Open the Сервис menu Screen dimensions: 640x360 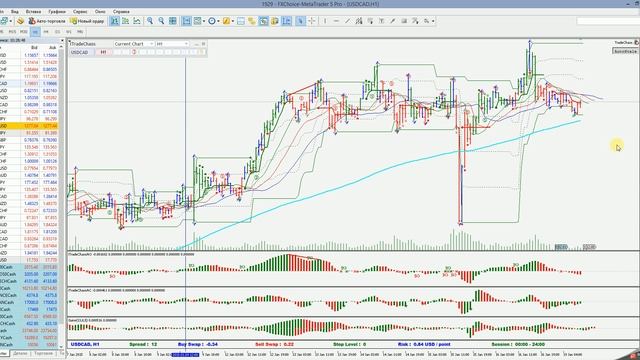pos(80,11)
